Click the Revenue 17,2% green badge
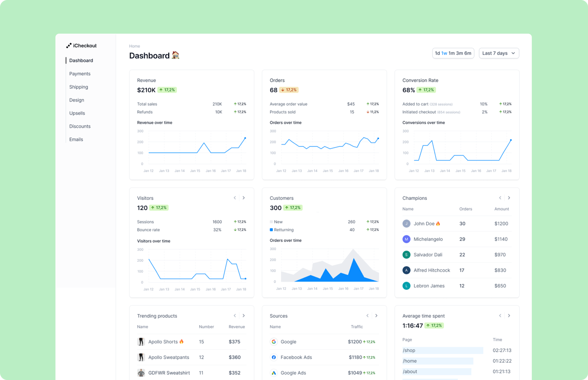The width and height of the screenshot is (588, 380). click(167, 90)
